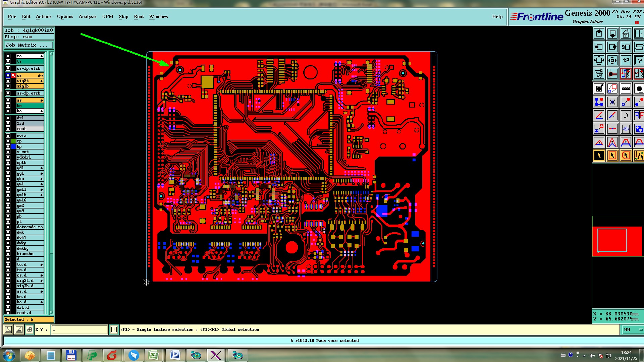This screenshot has height=362, width=644.
Task: Toggle the checkbox for layer sig2t
Action: point(8,81)
